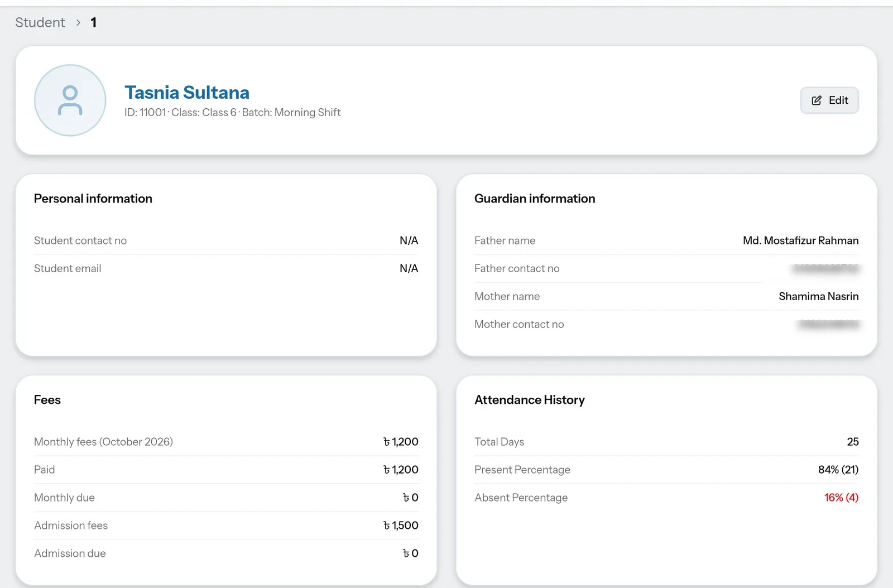This screenshot has height=588, width=893.
Task: Click the pencil icon in Edit button
Action: point(817,100)
